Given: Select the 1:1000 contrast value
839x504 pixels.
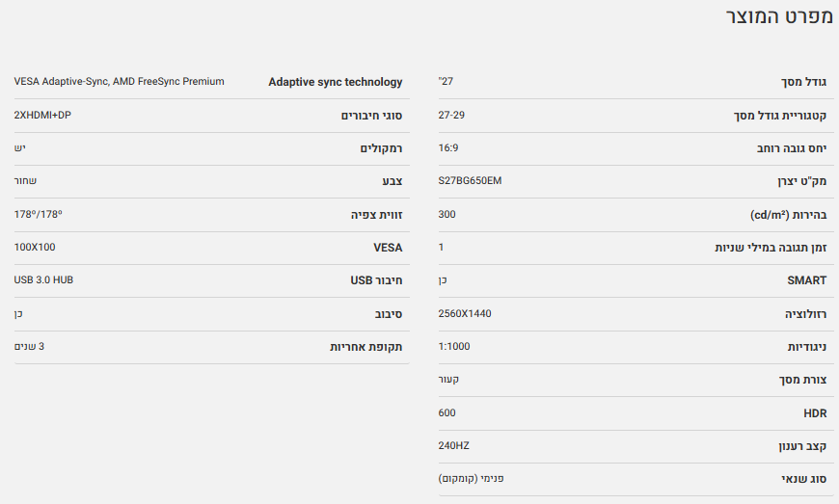Looking at the screenshot, I should (x=454, y=346).
